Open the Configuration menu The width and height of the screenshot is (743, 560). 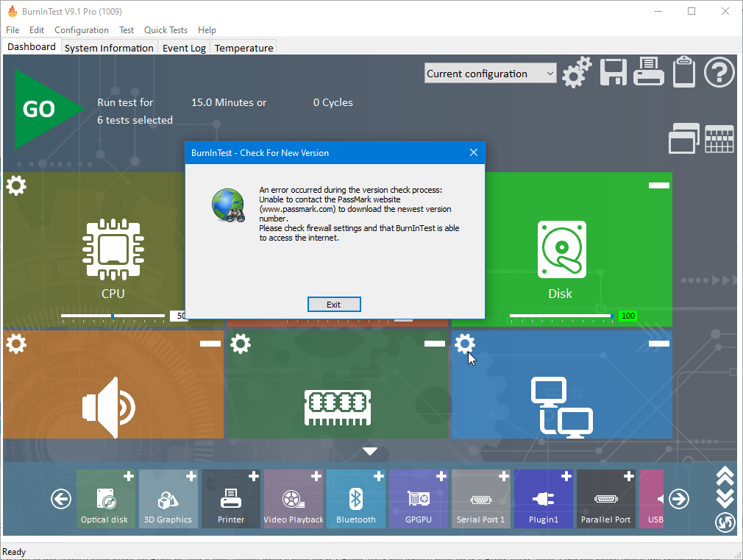(82, 30)
